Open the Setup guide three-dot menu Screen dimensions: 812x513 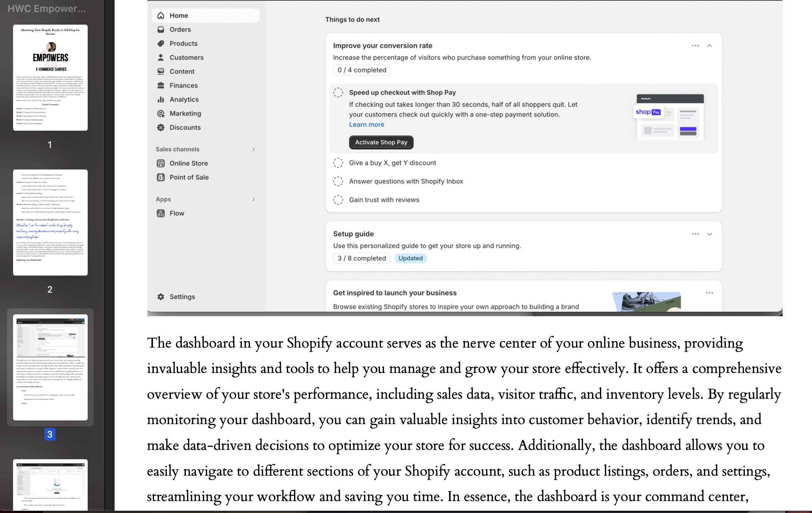(x=695, y=234)
